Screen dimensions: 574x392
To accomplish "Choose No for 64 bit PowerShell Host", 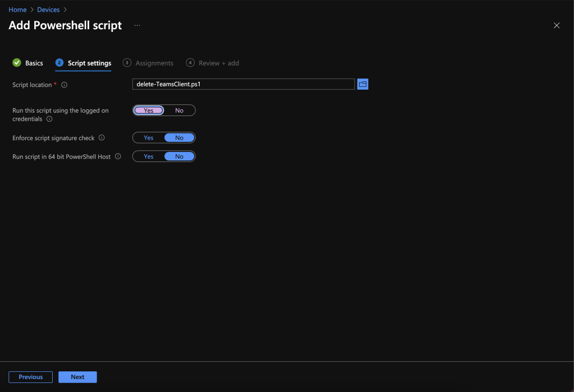I will click(179, 157).
